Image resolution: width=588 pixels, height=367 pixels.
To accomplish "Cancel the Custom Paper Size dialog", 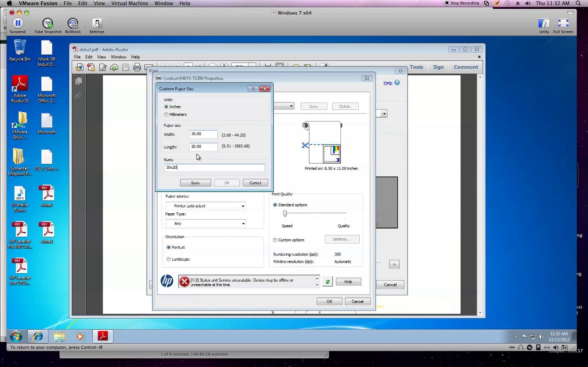I will [x=255, y=183].
